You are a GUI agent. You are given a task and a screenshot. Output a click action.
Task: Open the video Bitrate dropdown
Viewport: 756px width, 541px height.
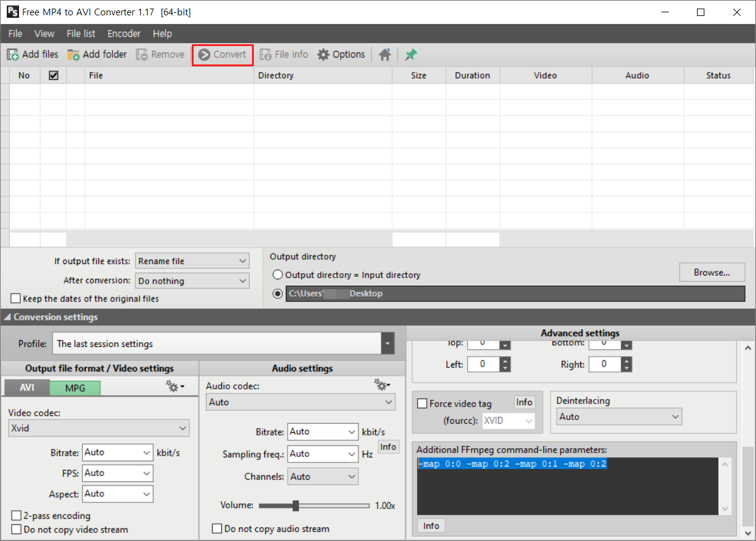point(117,453)
